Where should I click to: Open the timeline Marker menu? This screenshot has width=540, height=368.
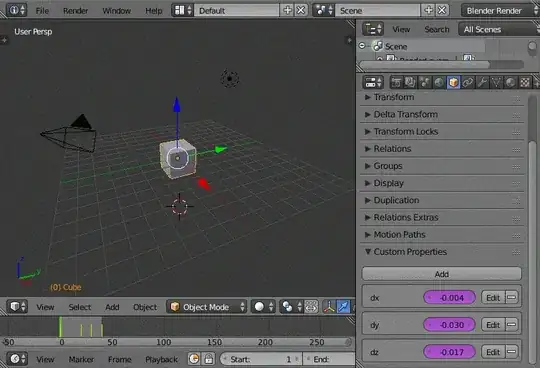81,359
